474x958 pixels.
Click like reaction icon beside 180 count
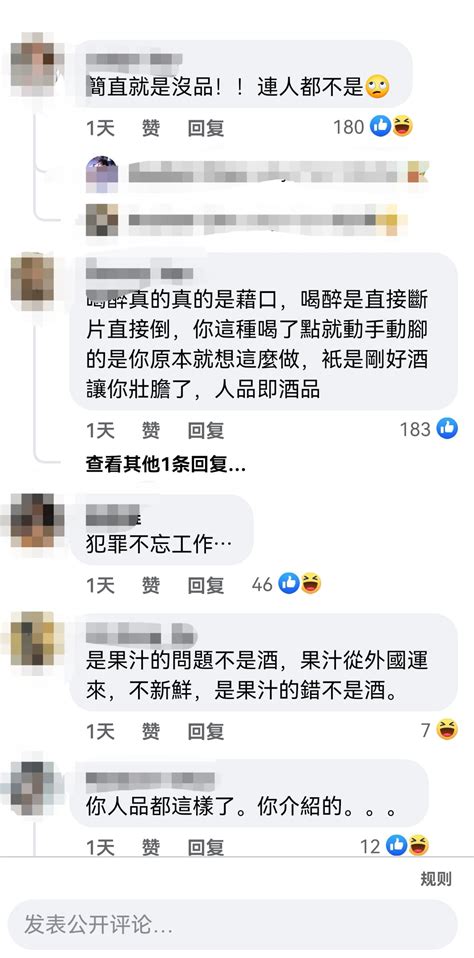(381, 127)
